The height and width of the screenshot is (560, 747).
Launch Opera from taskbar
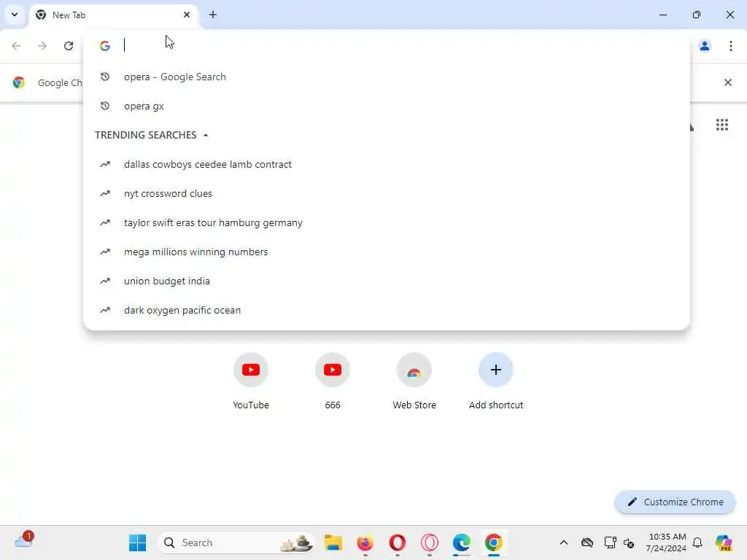coord(398,542)
